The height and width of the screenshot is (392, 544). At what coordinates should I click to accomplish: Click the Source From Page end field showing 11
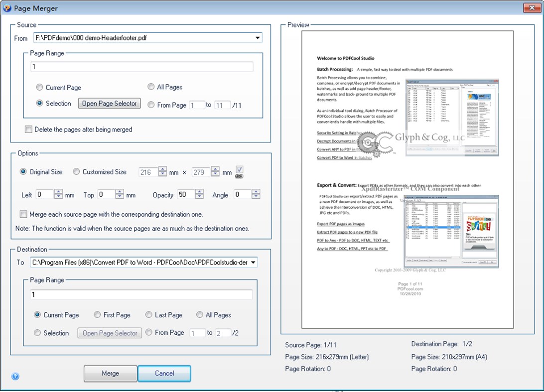coord(222,105)
